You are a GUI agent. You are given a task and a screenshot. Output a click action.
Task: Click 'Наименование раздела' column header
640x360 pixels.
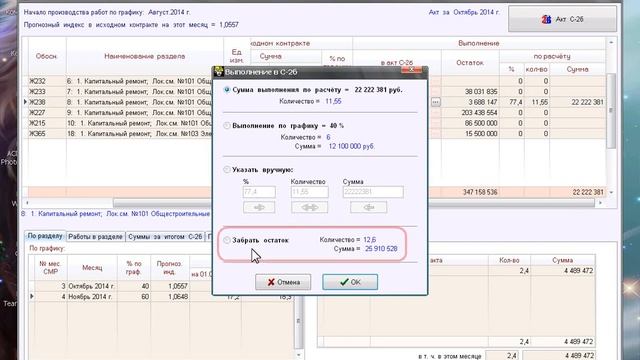coord(145,56)
